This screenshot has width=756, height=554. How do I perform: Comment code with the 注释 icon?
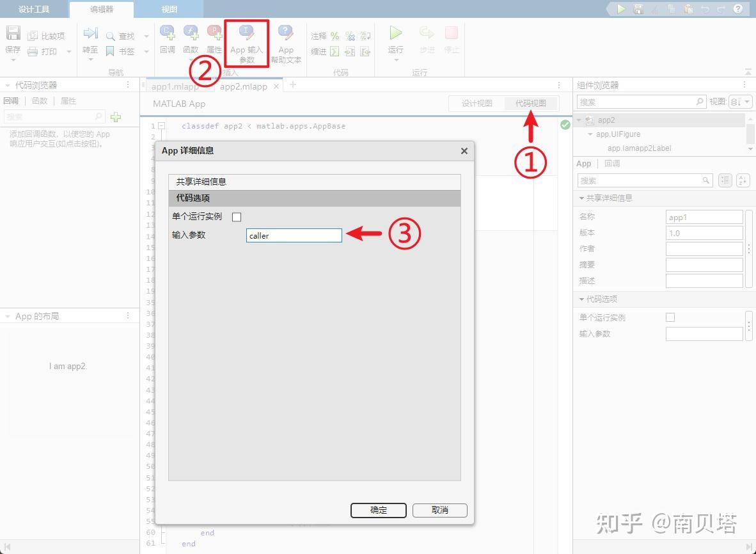pos(319,37)
